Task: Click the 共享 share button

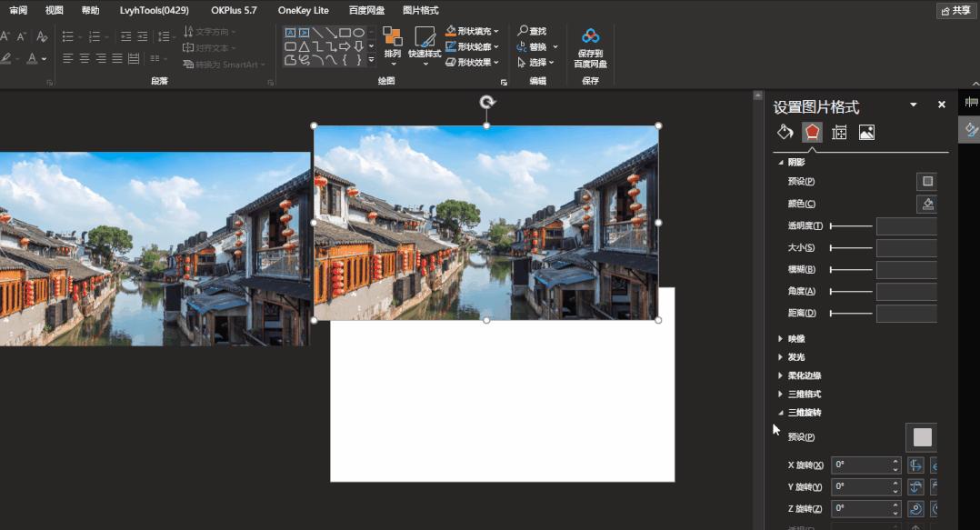Action: [955, 10]
